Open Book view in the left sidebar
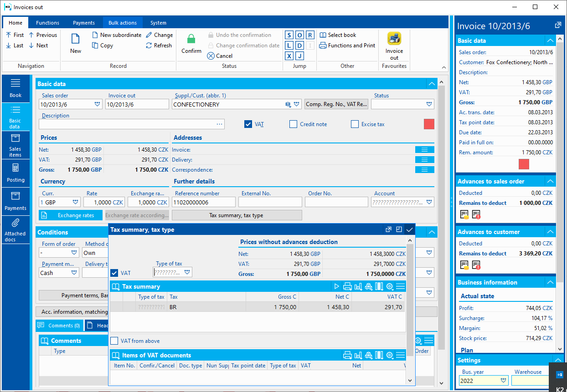The width and height of the screenshot is (567, 392). pyautogui.click(x=15, y=88)
